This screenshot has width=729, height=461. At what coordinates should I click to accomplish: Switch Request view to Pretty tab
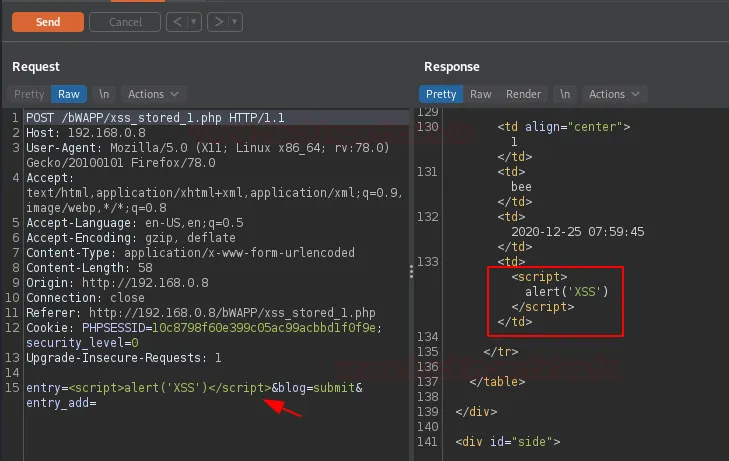(x=29, y=94)
